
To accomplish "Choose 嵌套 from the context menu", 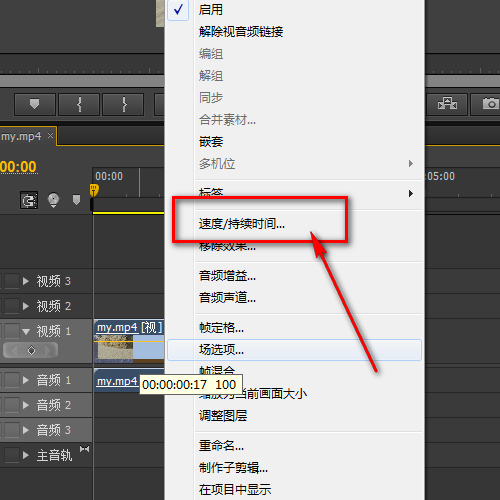I will (x=295, y=142).
